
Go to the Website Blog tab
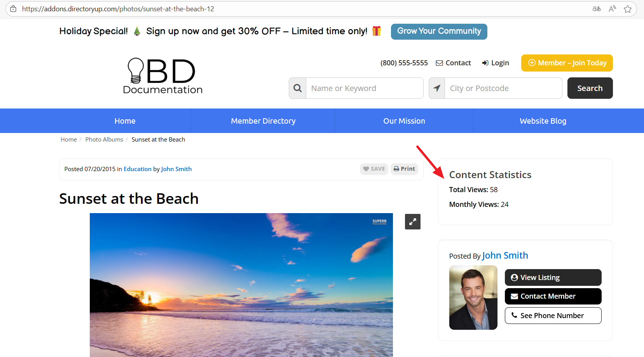coord(543,121)
